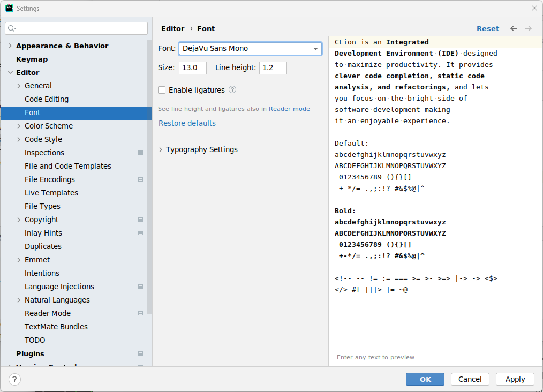Click project-level icon beside Inlay Hints
This screenshot has height=392, width=543.
[141, 233]
